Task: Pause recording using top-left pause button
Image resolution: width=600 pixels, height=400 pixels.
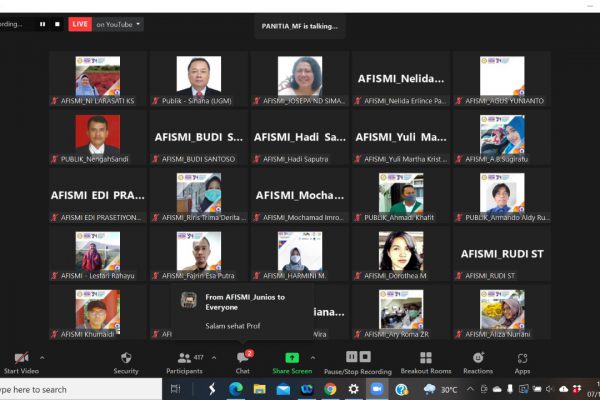Action: pyautogui.click(x=43, y=24)
